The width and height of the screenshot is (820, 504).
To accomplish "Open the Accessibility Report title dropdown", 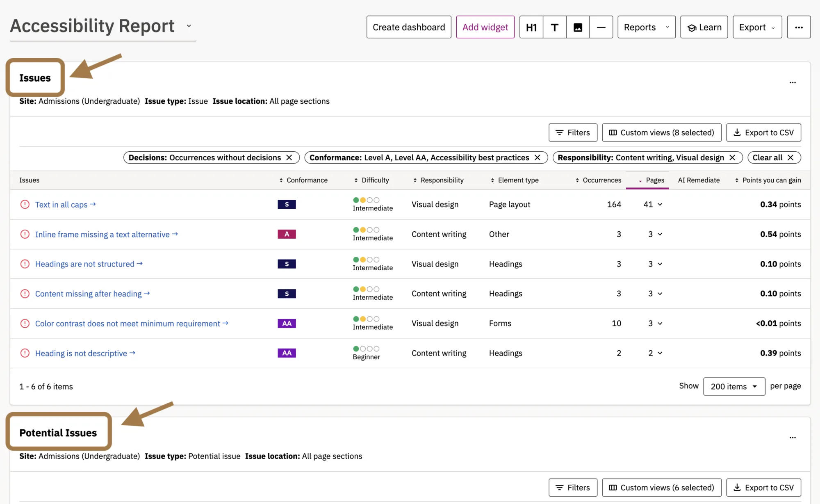I will click(x=189, y=26).
